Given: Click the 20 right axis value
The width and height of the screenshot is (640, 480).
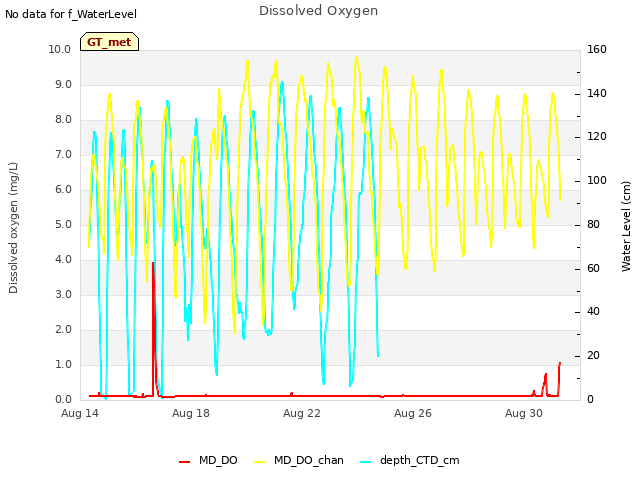Looking at the screenshot, I should point(593,356).
